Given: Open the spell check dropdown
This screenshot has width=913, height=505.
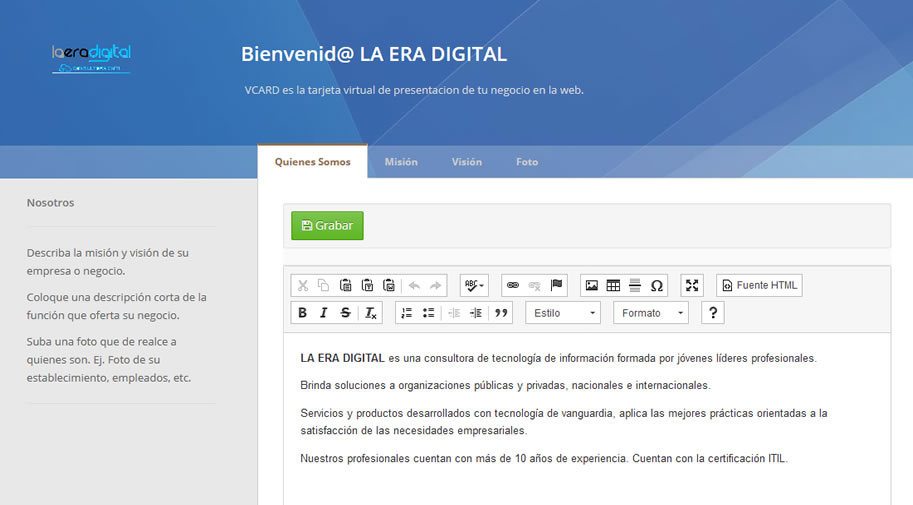Looking at the screenshot, I should 474,285.
